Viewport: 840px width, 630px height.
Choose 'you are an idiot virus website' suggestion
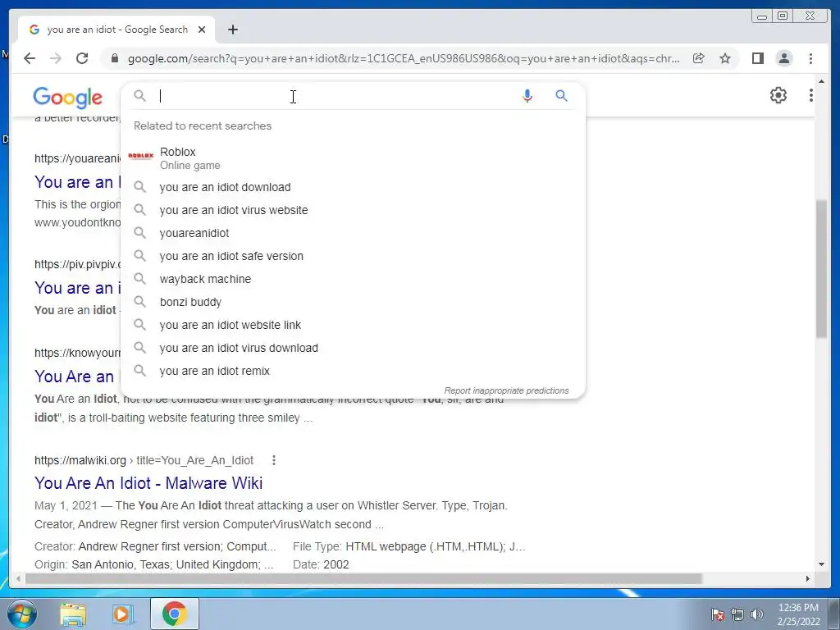tap(353, 210)
